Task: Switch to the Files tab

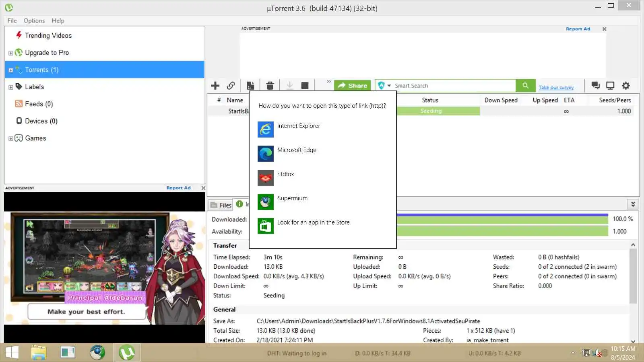Action: click(x=221, y=205)
